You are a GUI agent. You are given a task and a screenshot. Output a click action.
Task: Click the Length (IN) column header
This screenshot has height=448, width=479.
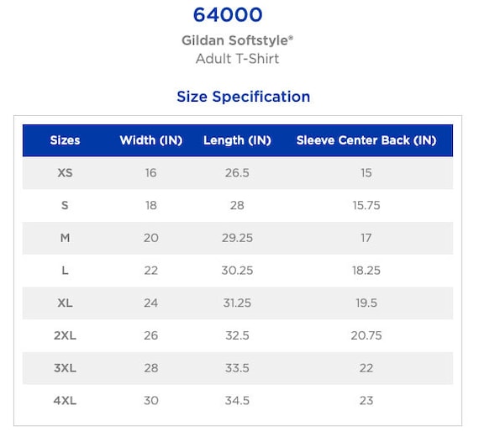tap(237, 140)
